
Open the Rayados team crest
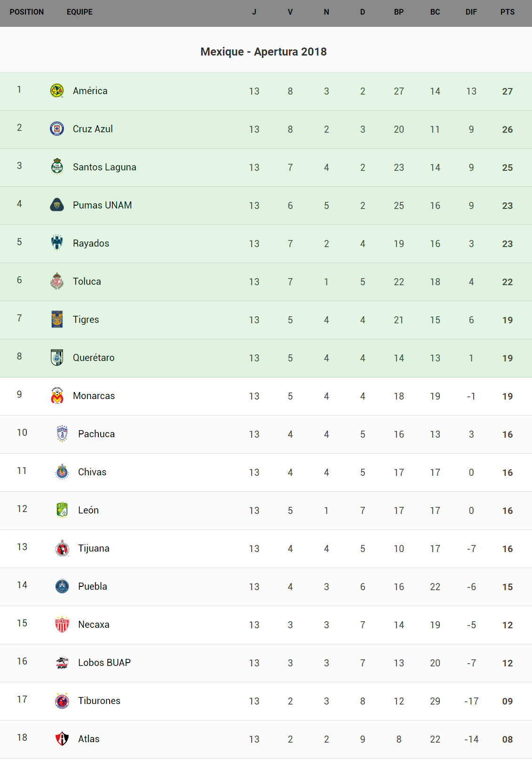click(x=57, y=243)
